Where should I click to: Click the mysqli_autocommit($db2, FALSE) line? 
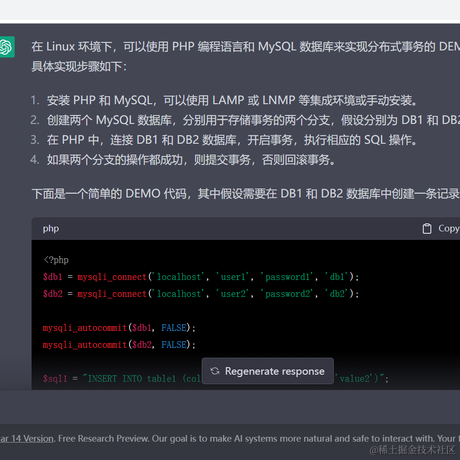point(119,345)
